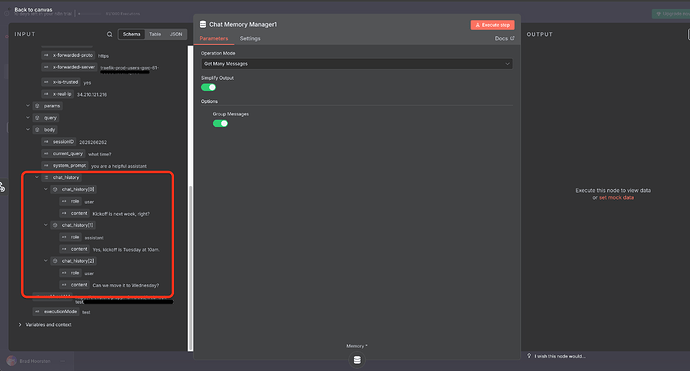
Task: Click the INPUT panel scrollbar
Action: tap(191, 268)
